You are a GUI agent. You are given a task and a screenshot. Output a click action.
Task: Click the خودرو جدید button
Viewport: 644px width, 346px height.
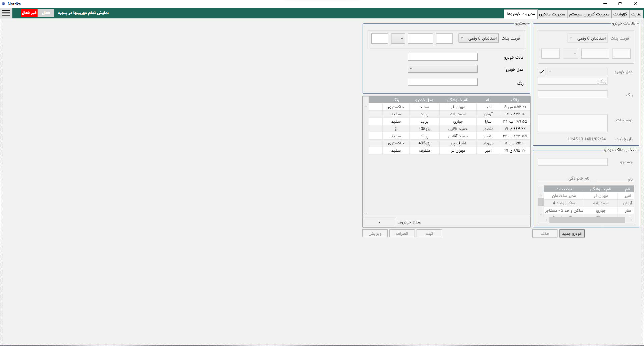click(x=572, y=233)
